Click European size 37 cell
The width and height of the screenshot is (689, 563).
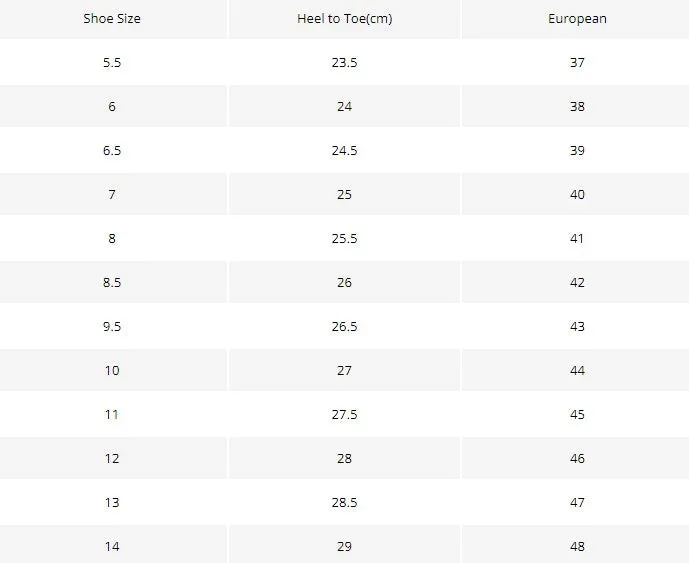[x=577, y=62]
